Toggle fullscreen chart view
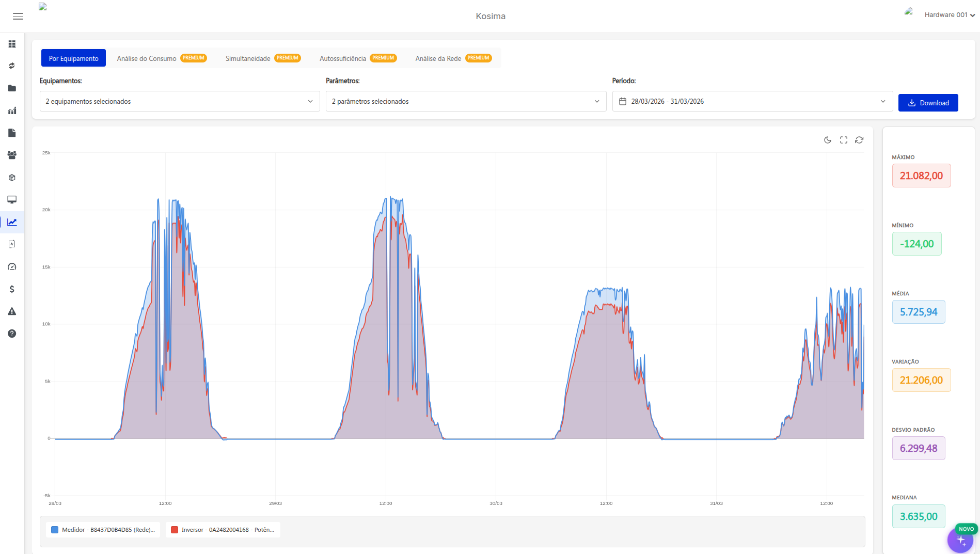 (x=844, y=140)
